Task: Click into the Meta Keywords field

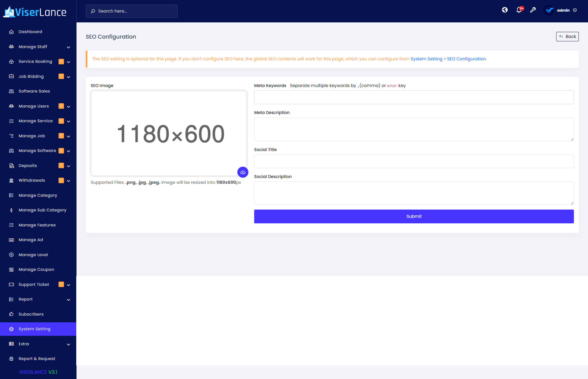Action: point(414,97)
